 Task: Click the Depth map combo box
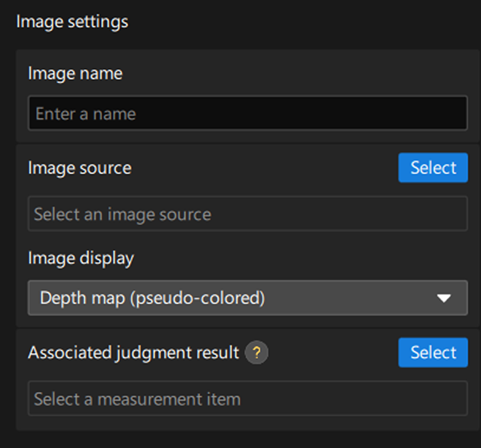tap(248, 298)
